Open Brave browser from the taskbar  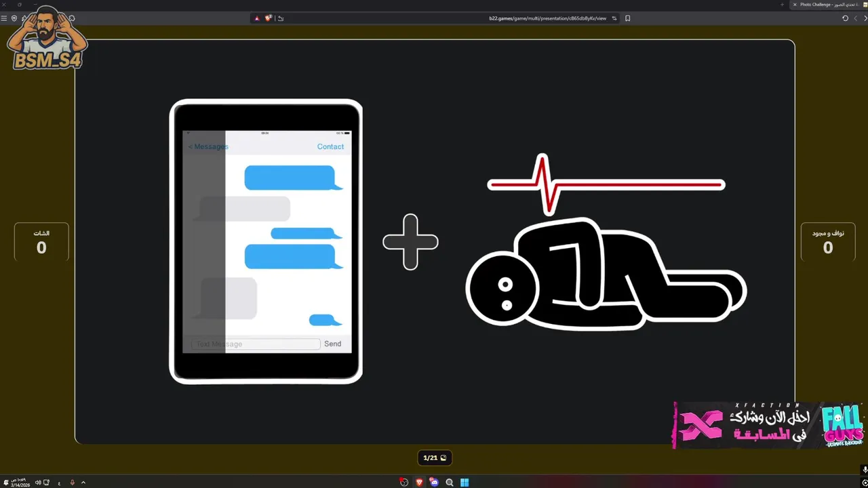(x=419, y=483)
